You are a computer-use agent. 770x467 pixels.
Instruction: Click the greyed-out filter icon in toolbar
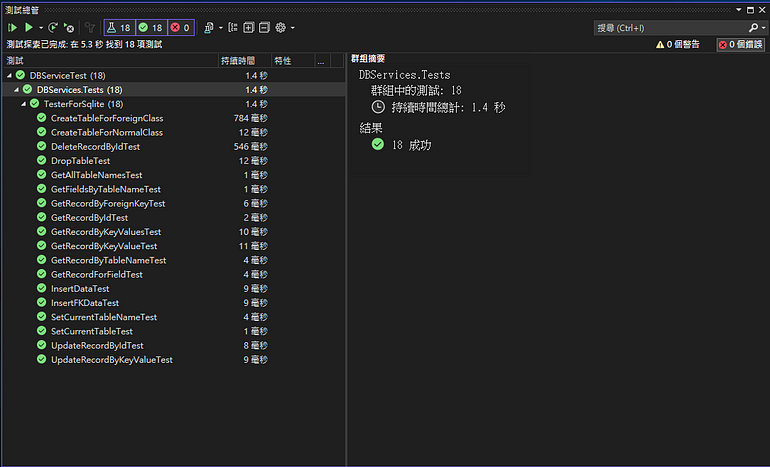pyautogui.click(x=89, y=28)
